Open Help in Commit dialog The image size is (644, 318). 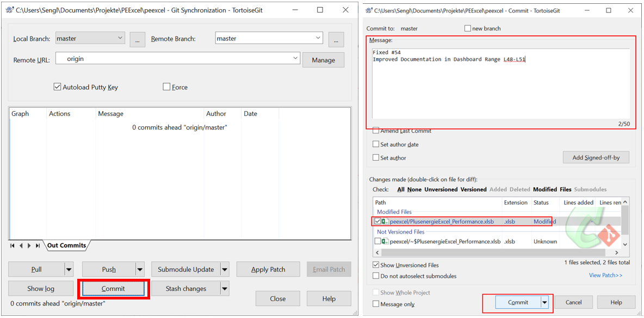[616, 302]
